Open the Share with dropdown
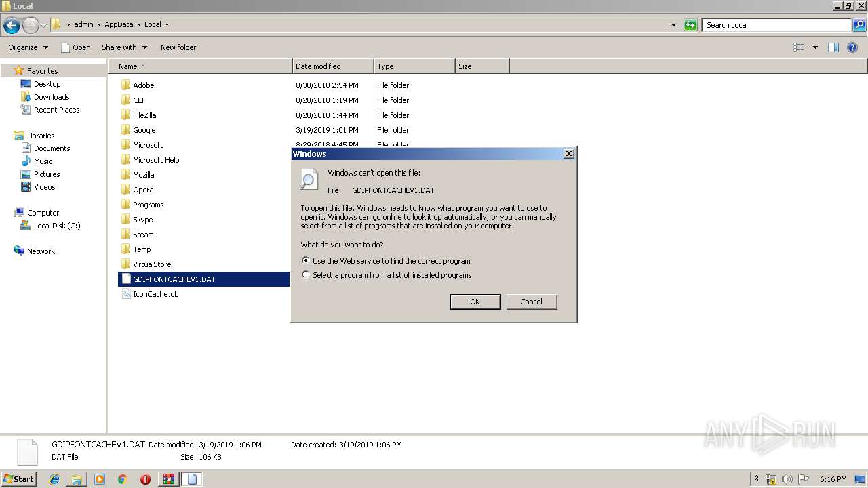 pyautogui.click(x=124, y=47)
